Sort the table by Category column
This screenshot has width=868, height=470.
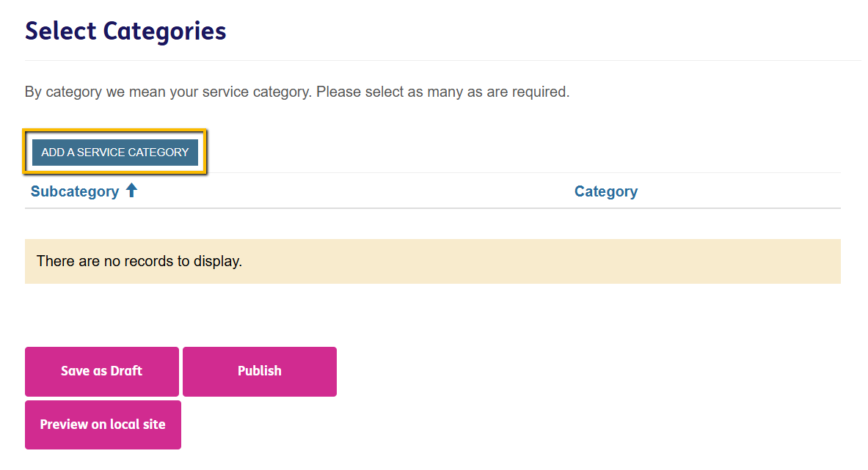click(x=605, y=191)
